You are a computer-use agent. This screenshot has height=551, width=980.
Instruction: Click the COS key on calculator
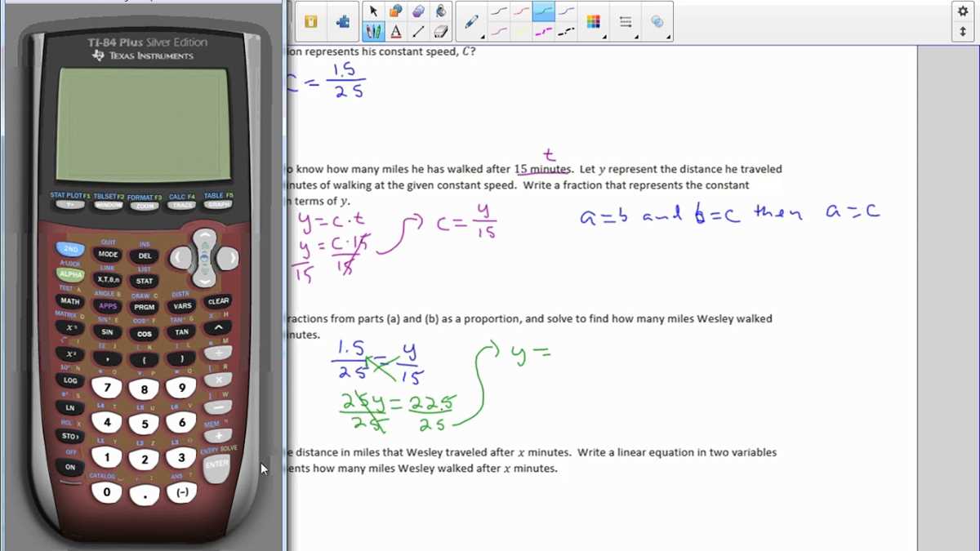pos(145,334)
